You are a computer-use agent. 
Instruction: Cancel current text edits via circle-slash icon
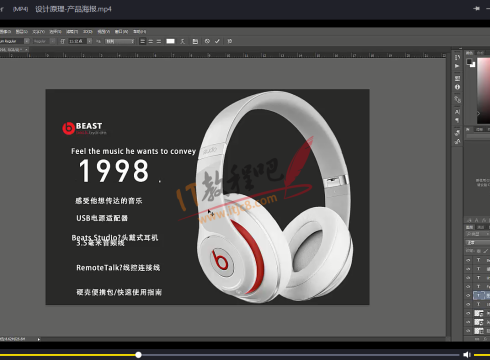point(207,41)
